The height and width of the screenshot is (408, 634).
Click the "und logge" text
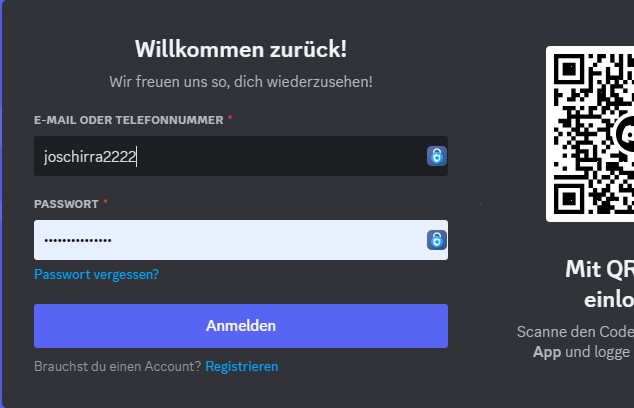click(x=598, y=352)
